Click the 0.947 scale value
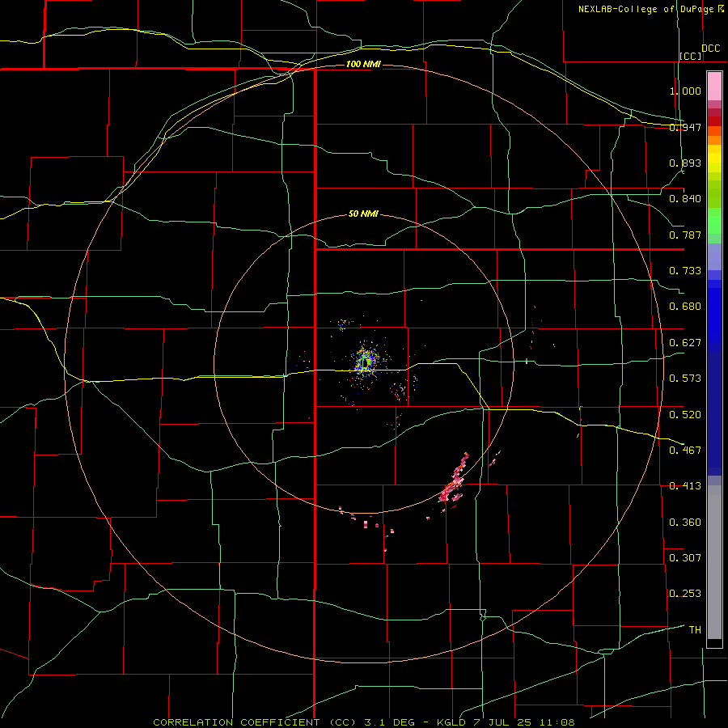 coord(685,127)
